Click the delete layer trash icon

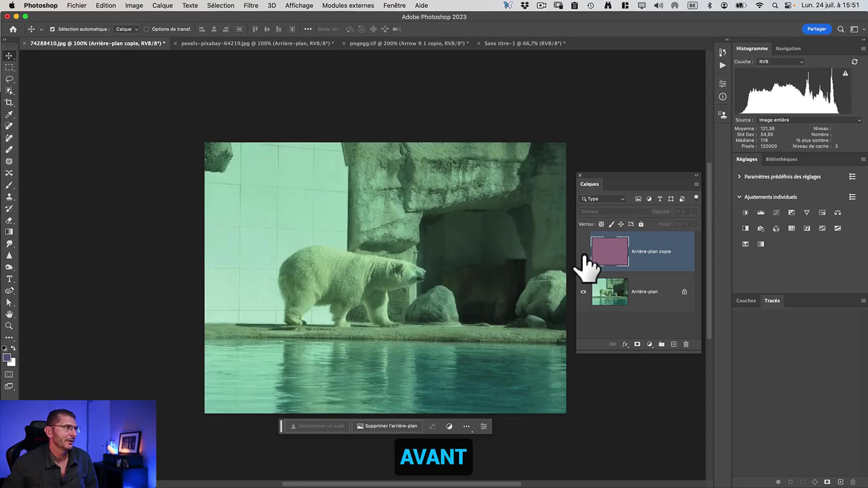[x=685, y=345]
